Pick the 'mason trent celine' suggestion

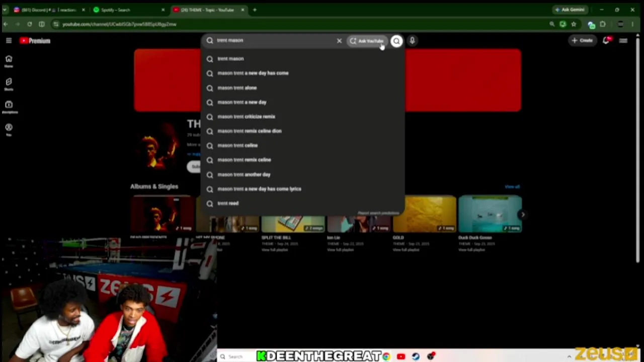click(x=303, y=145)
